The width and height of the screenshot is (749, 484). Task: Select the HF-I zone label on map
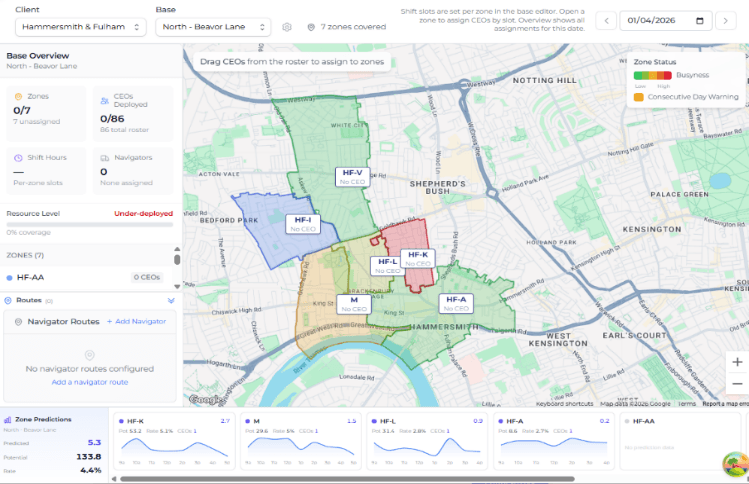[303, 224]
